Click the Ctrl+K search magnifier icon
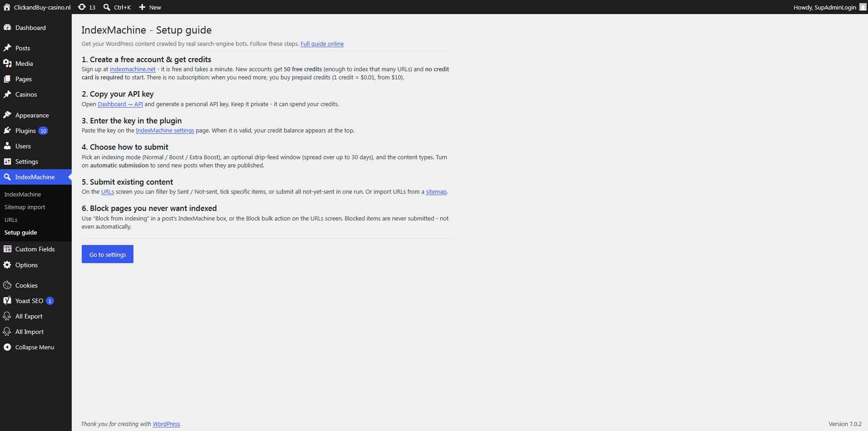This screenshot has width=868, height=431. pyautogui.click(x=107, y=7)
